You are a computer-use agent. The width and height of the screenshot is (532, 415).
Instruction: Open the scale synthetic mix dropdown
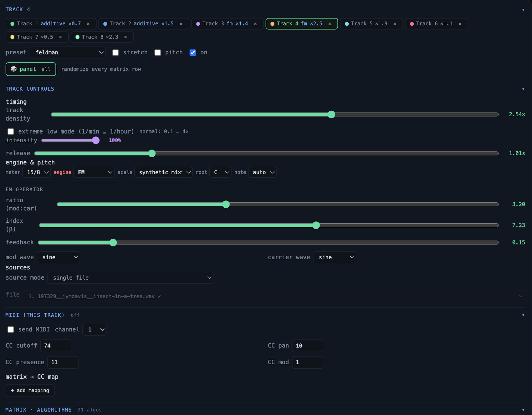(x=163, y=172)
